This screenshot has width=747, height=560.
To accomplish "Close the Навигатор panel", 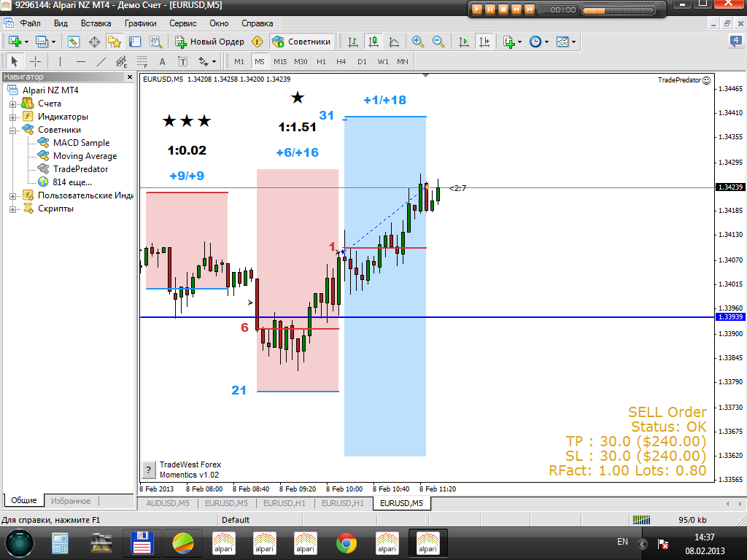I will [x=130, y=77].
